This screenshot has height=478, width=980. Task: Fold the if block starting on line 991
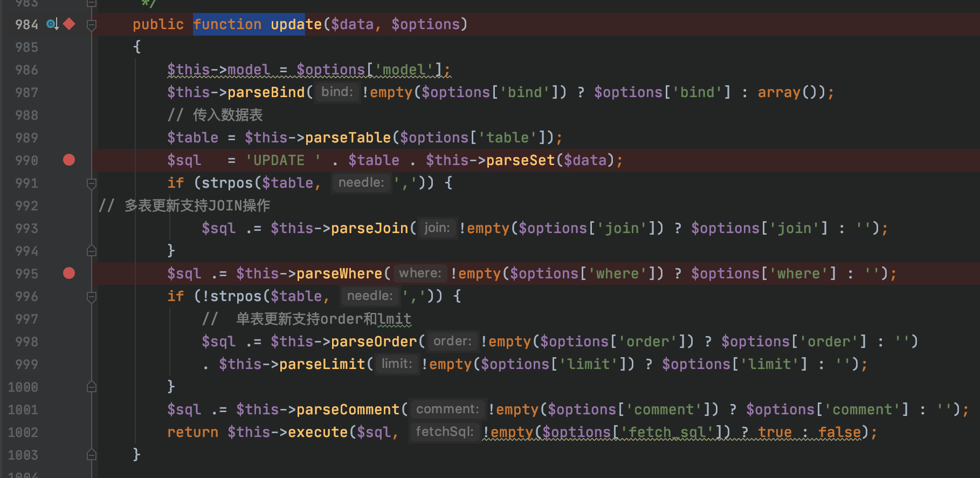[92, 183]
